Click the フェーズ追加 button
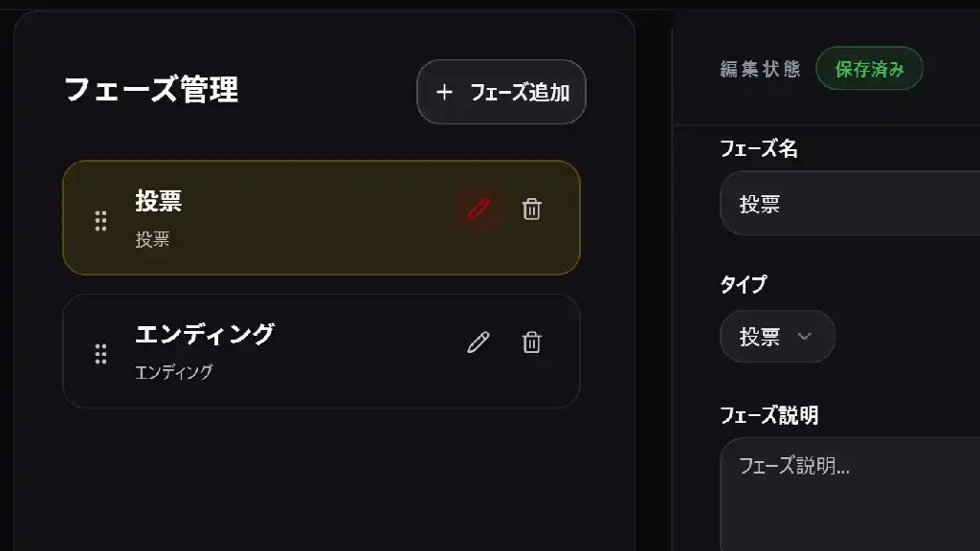 click(x=501, y=93)
